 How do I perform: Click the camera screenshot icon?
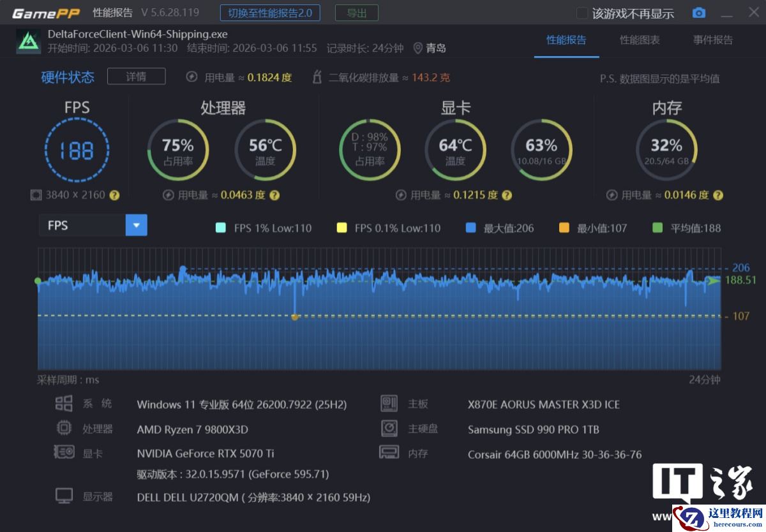click(699, 13)
